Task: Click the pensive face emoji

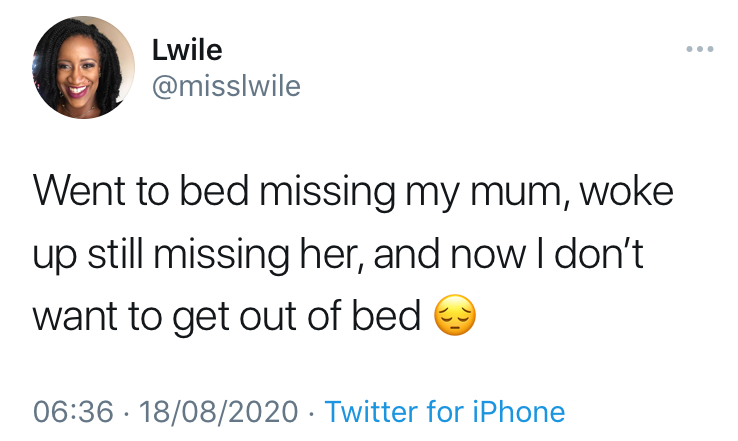Action: coord(455,316)
